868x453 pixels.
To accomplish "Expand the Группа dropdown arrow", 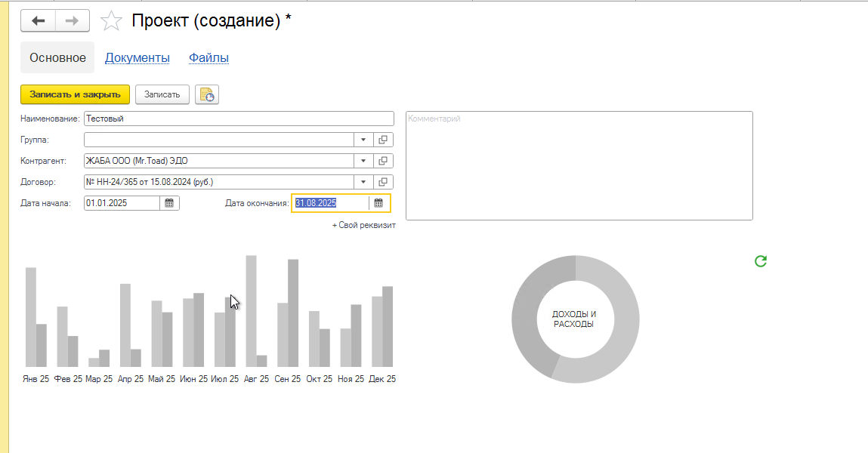I will coord(363,140).
